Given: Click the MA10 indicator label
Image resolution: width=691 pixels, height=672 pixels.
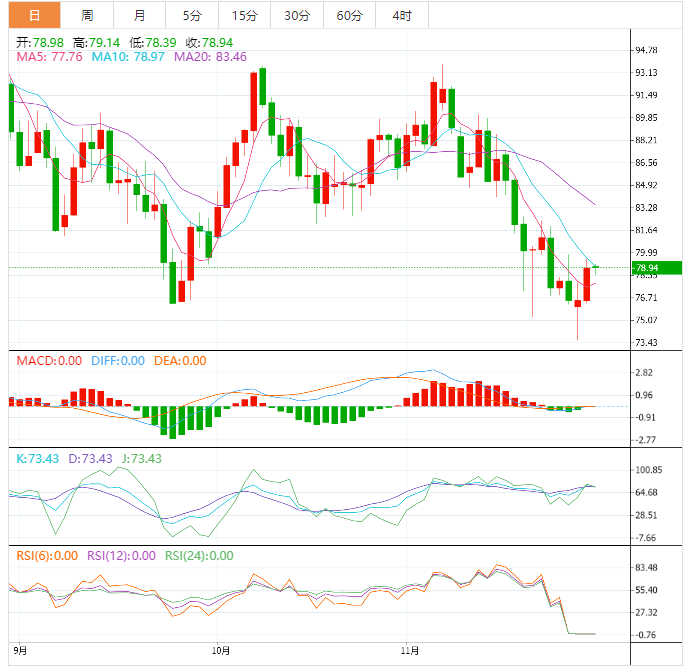Looking at the screenshot, I should (x=129, y=58).
